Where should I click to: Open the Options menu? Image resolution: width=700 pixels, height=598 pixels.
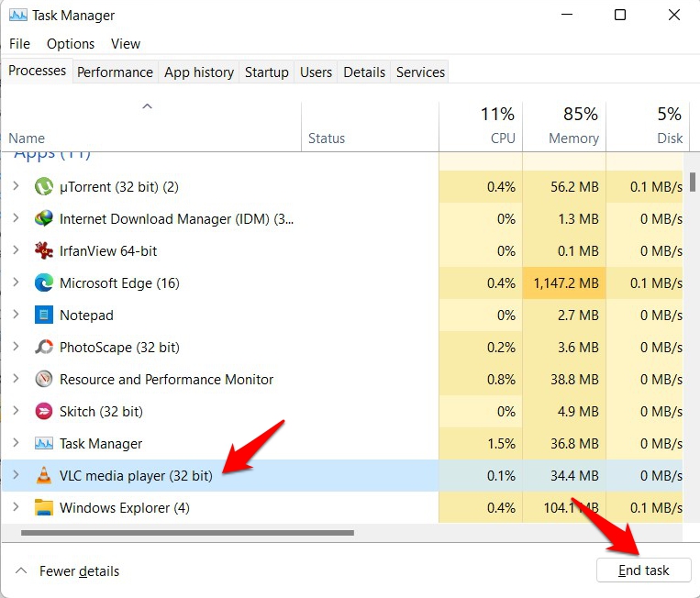(x=71, y=44)
